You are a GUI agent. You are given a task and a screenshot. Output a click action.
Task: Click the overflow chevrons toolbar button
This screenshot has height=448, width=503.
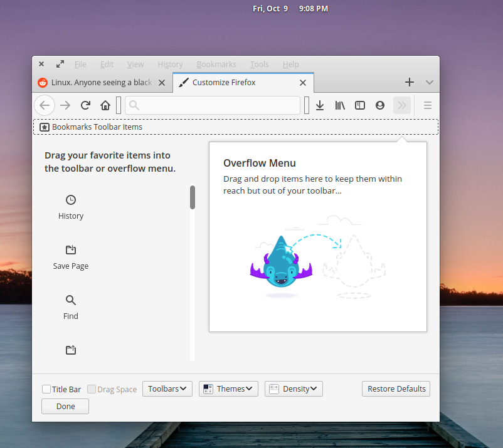402,105
